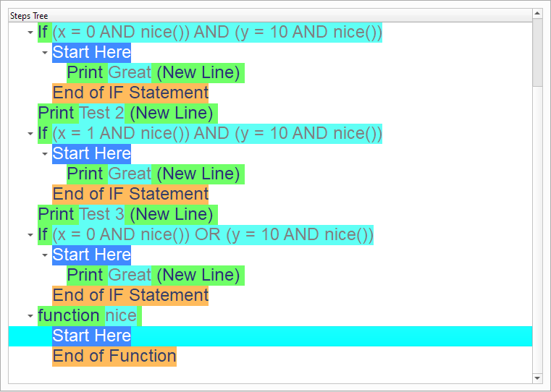
Task: Collapse Start Here under the x = 1 If
Action: click(x=44, y=154)
